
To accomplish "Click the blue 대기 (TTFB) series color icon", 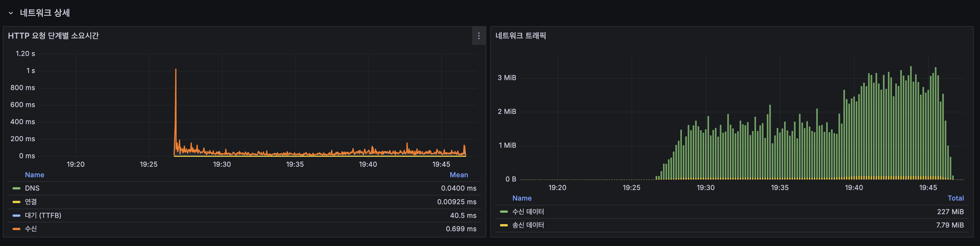I will coord(16,216).
